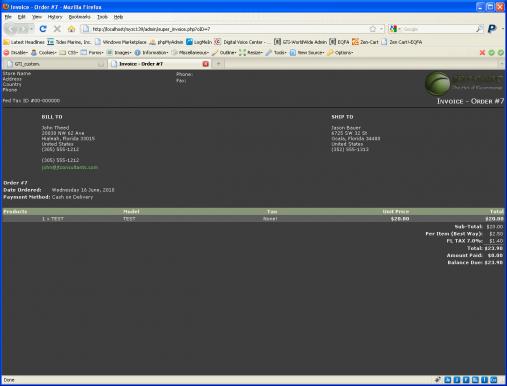Bookmark this page with the star icon
Screen dimensions: 507x386
pos(373,29)
